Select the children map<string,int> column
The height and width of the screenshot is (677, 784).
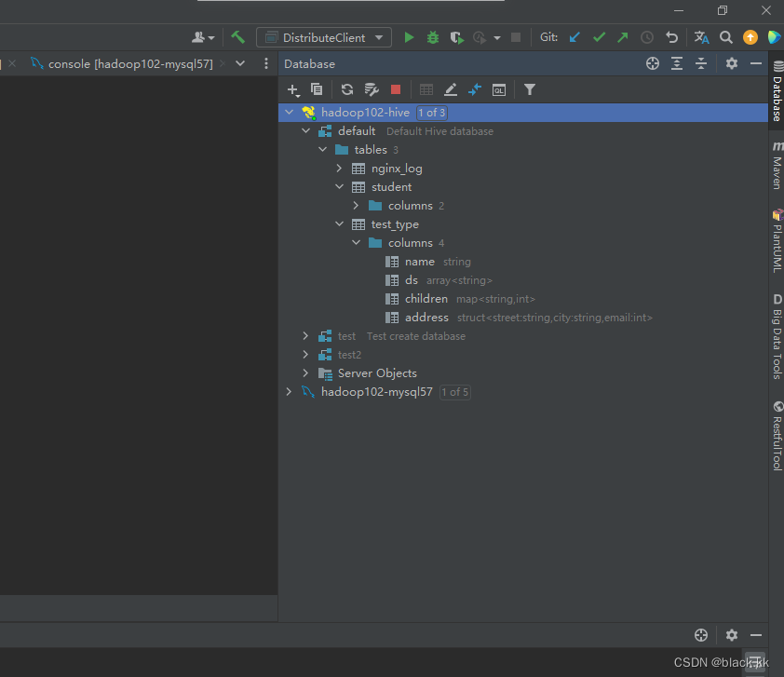pos(459,299)
